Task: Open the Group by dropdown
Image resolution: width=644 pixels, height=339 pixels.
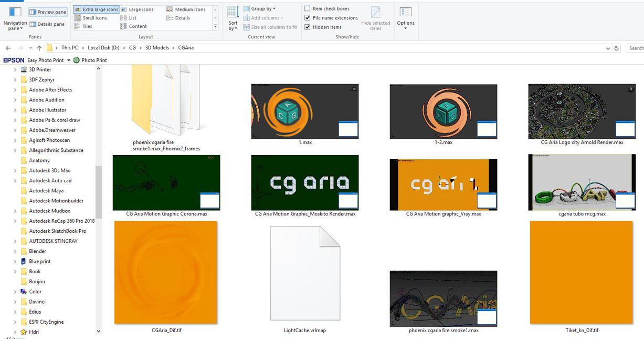Action: 259,8
